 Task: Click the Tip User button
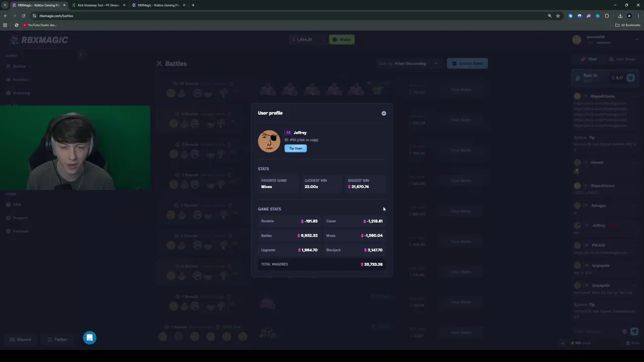pos(295,148)
